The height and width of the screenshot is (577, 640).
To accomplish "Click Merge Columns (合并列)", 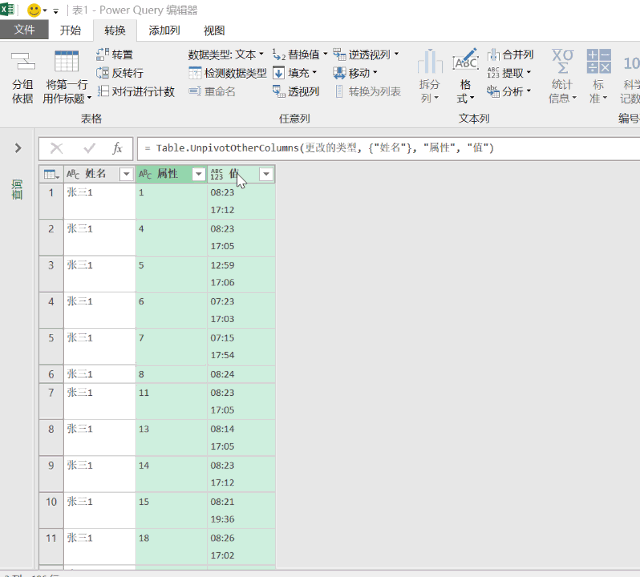I will click(x=511, y=54).
